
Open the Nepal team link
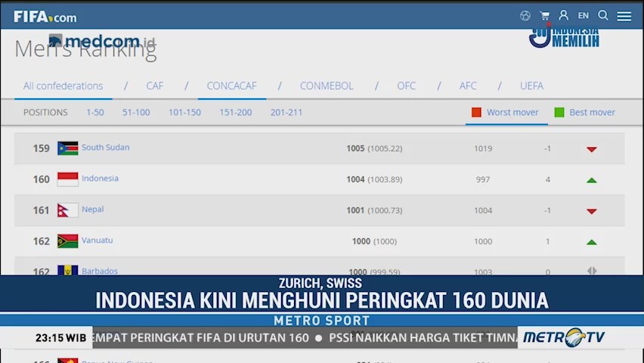(92, 209)
